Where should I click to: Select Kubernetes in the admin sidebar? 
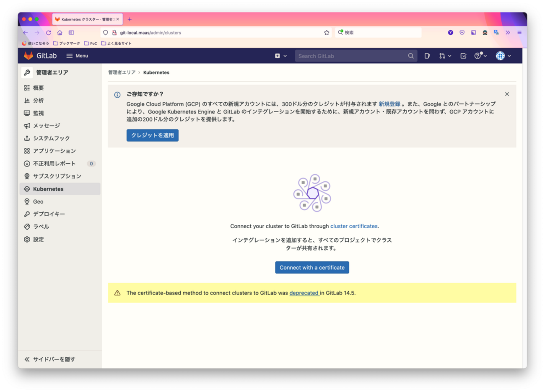point(60,189)
